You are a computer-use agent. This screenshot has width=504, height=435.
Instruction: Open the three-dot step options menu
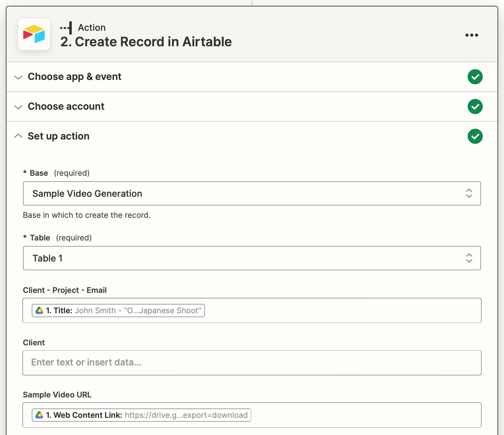tap(472, 35)
